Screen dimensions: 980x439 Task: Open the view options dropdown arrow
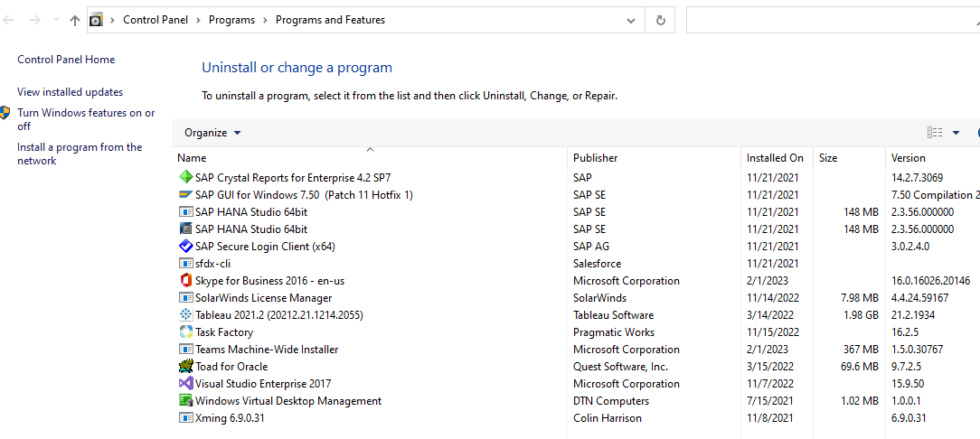tap(956, 133)
